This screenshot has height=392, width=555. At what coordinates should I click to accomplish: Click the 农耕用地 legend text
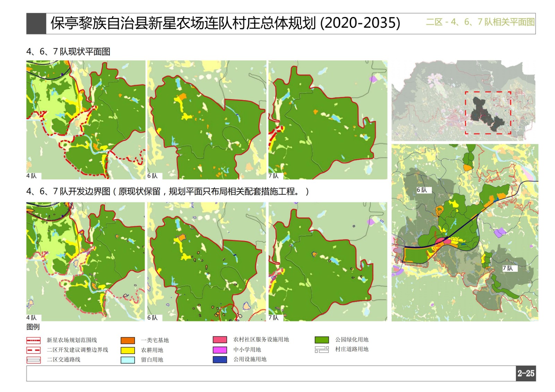pos(152,350)
